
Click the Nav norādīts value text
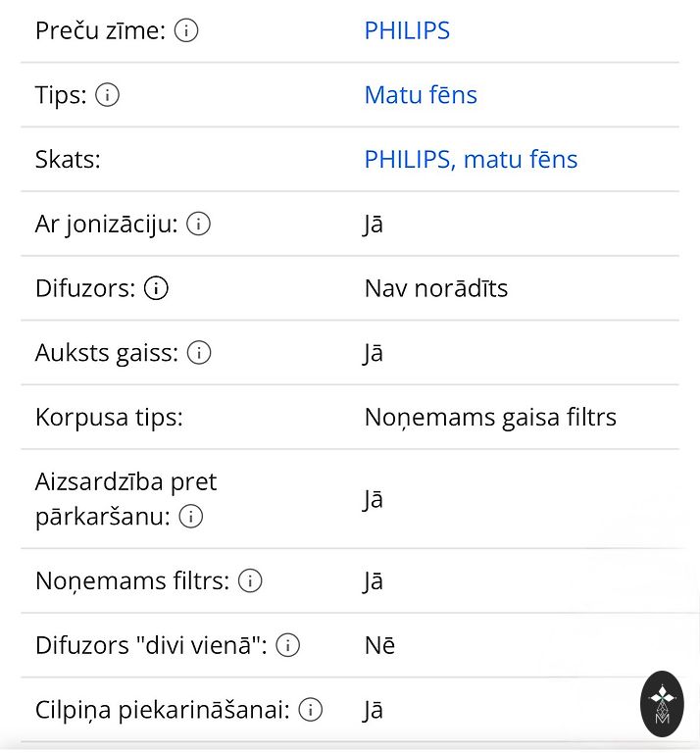pos(435,288)
